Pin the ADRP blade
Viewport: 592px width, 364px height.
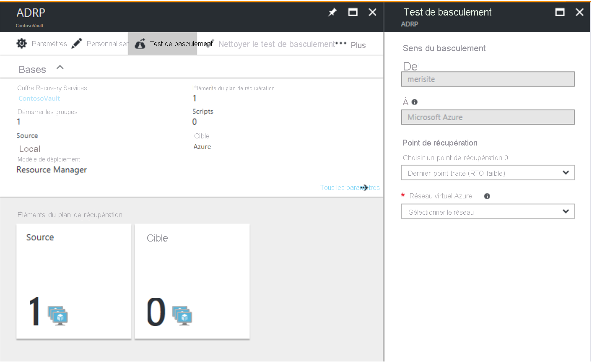(332, 12)
